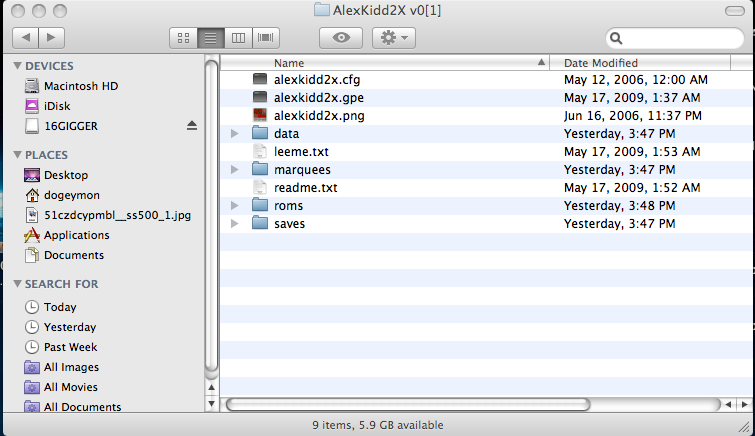Select the alexkidd2x.png file icon
Image resolution: width=755 pixels, height=436 pixels.
click(x=260, y=116)
